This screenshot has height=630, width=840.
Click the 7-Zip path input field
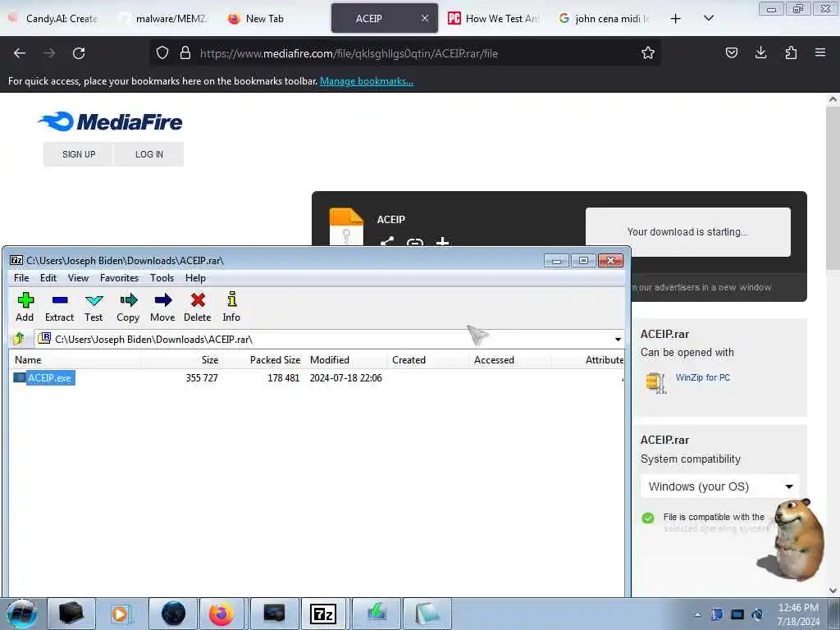coord(330,339)
